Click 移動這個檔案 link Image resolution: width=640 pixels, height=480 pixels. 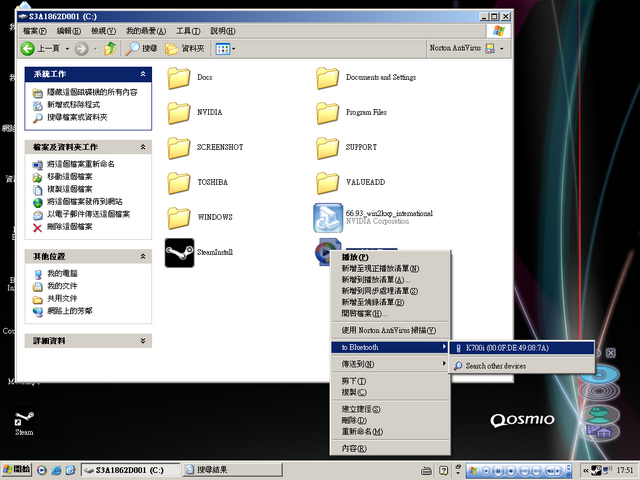70,177
